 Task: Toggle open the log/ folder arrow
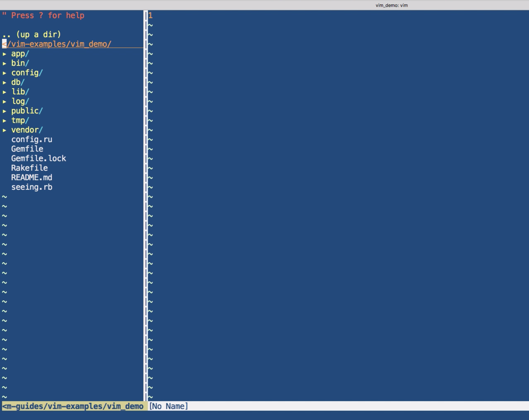5,102
